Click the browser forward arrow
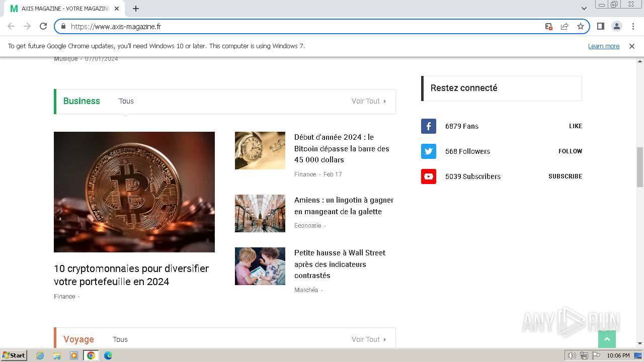 pos(27,26)
